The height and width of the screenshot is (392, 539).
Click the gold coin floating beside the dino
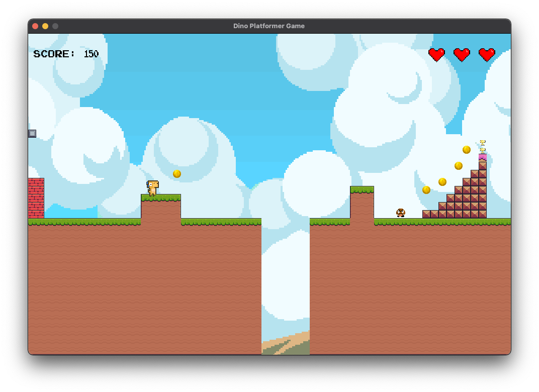[x=176, y=174]
